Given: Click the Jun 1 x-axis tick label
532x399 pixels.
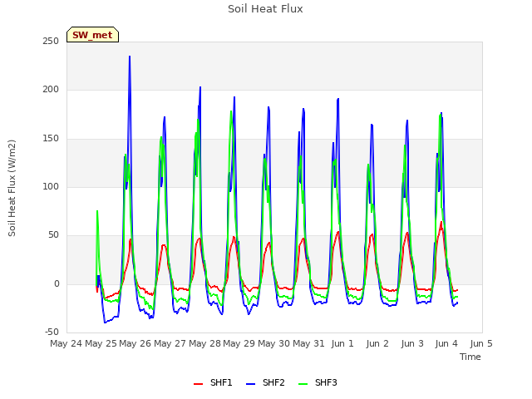Looking at the screenshot, I should 342,343.
